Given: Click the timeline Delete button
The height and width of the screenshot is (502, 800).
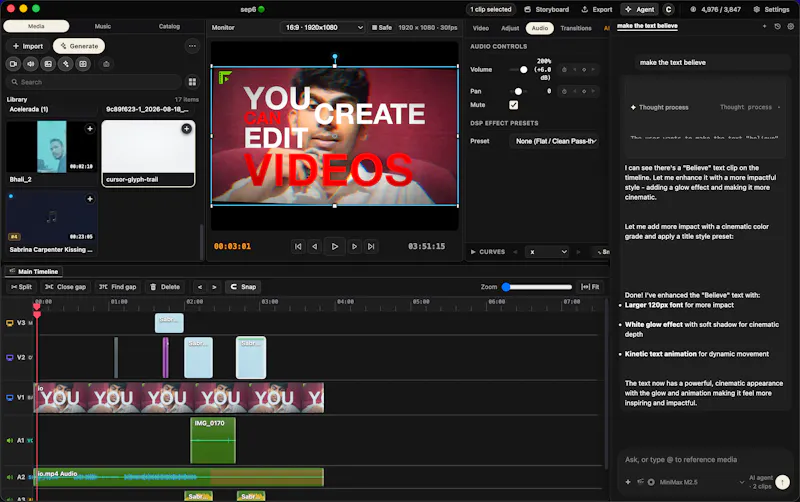Looking at the screenshot, I should (x=165, y=287).
